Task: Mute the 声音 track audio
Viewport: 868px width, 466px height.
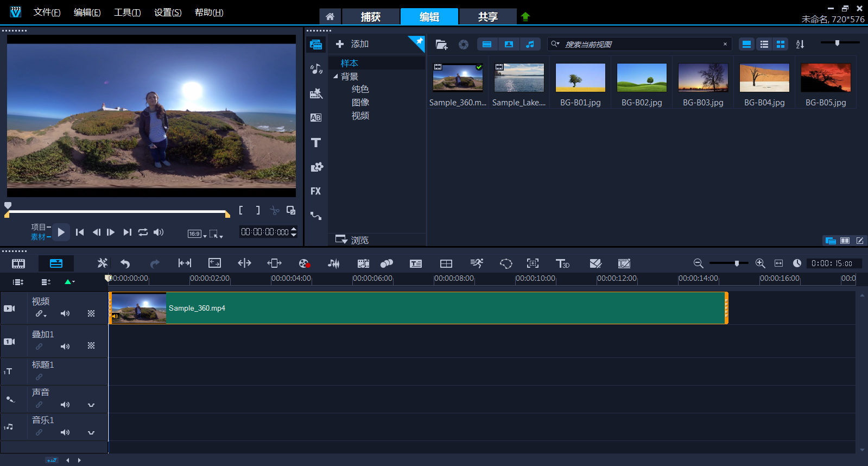Action: 65,405
